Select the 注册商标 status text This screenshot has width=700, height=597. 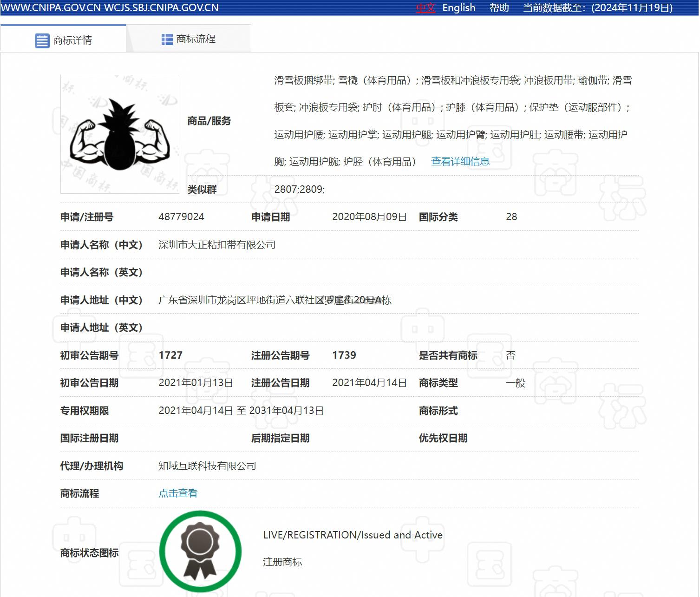tap(282, 562)
